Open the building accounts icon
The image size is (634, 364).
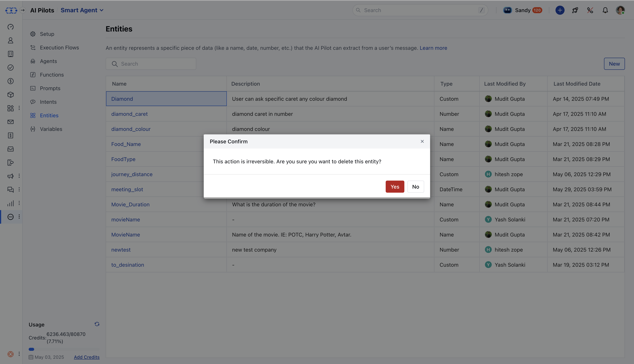[x=11, y=54]
